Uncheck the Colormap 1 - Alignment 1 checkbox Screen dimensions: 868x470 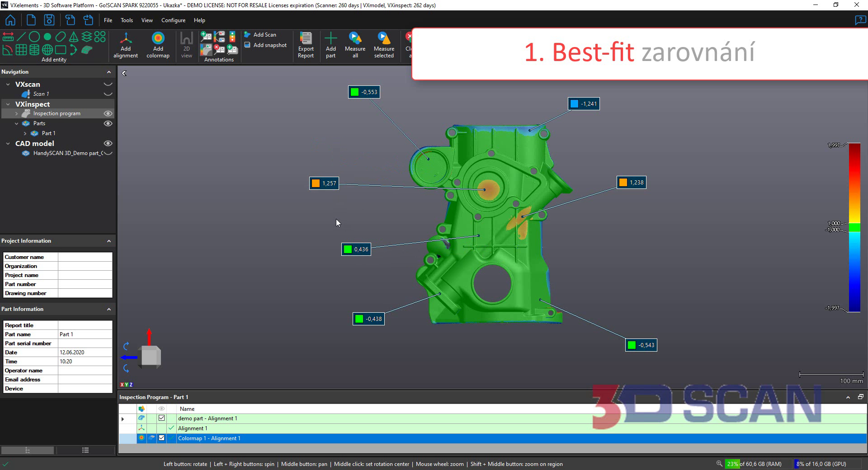[x=161, y=438]
